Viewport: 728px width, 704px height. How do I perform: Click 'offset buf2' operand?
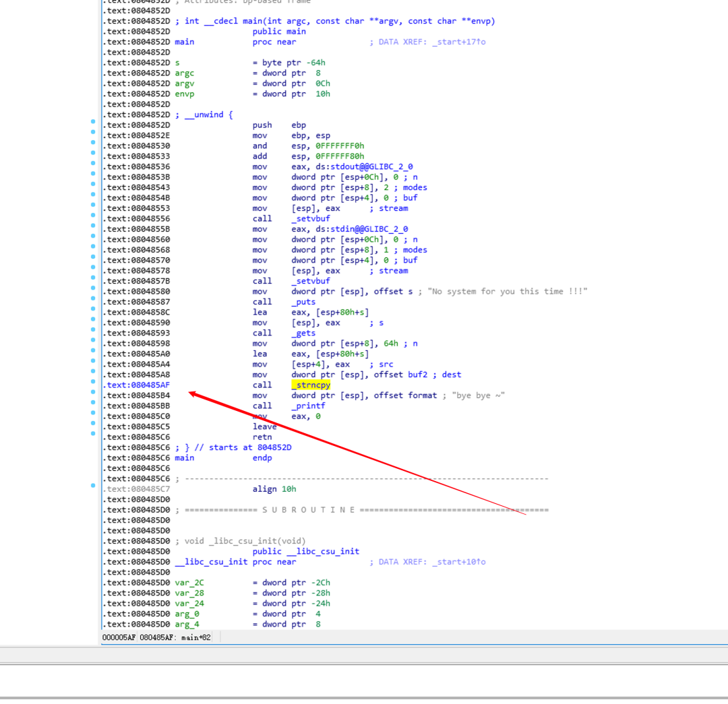click(400, 375)
